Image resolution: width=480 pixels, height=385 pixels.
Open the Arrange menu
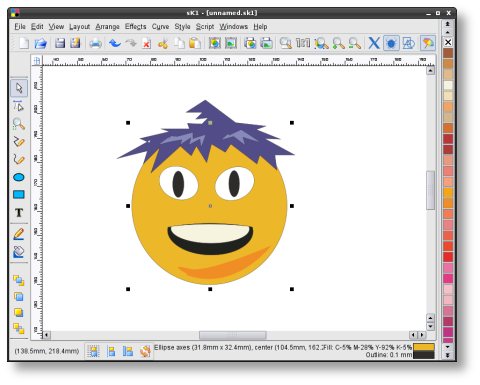[x=107, y=27]
